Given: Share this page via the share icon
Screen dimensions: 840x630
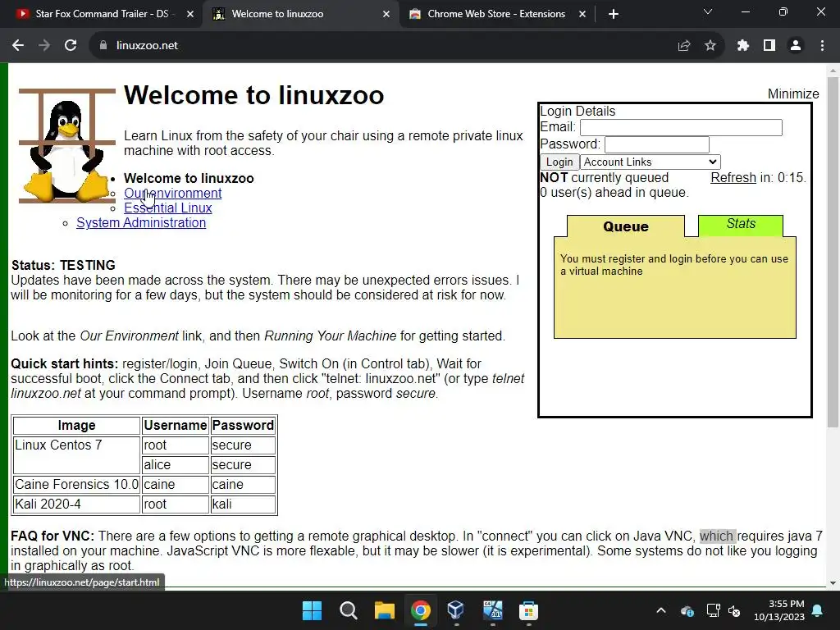Looking at the screenshot, I should (x=684, y=46).
